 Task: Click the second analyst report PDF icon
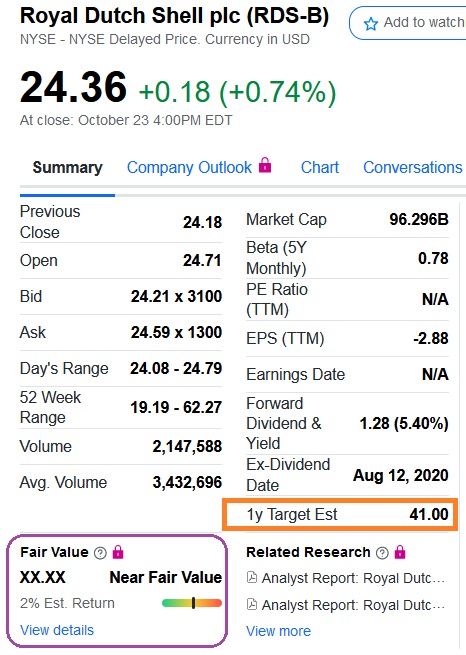252,604
